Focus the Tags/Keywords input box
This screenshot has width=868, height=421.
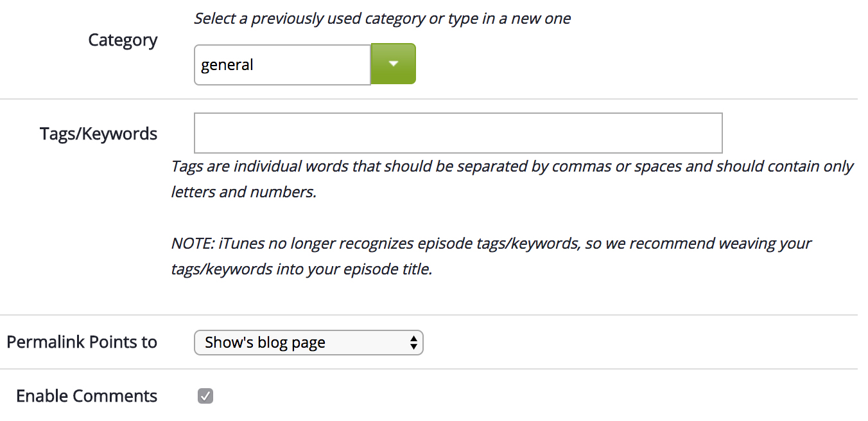tap(458, 133)
